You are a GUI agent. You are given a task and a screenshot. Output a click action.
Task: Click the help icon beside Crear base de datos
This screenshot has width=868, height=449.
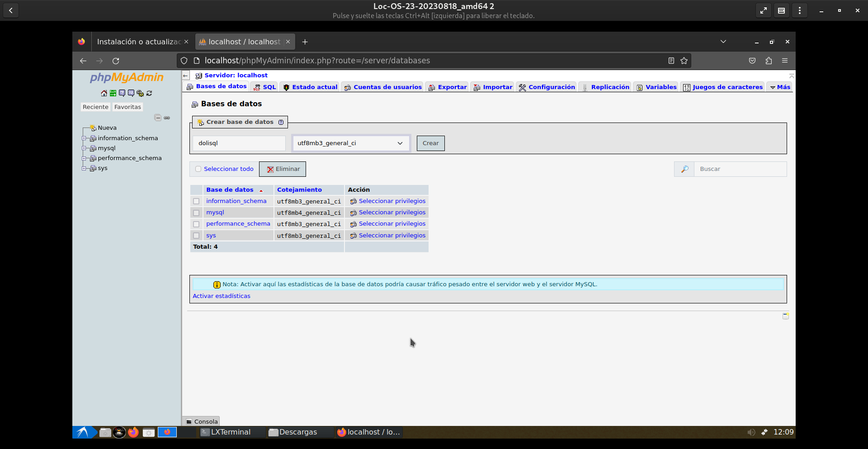281,122
